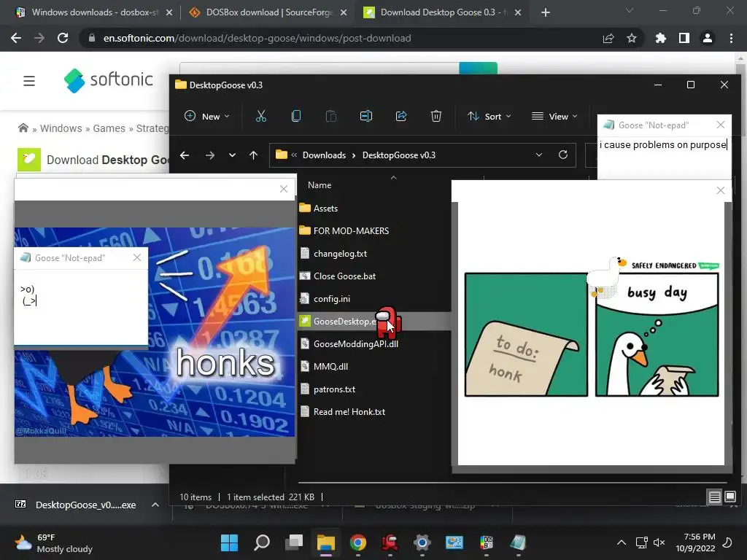Screen dimensions: 747x560
Task: Close the honks meme window
Action: coord(284,189)
